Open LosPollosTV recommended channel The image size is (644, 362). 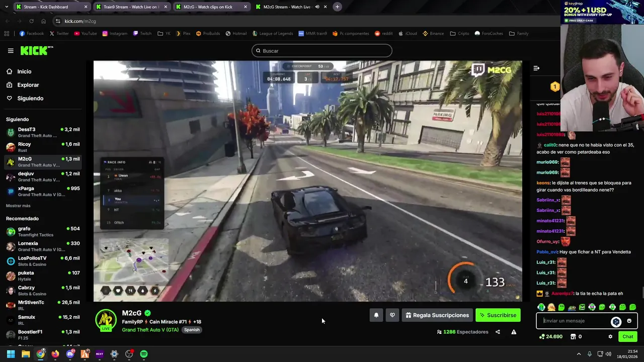(43, 261)
